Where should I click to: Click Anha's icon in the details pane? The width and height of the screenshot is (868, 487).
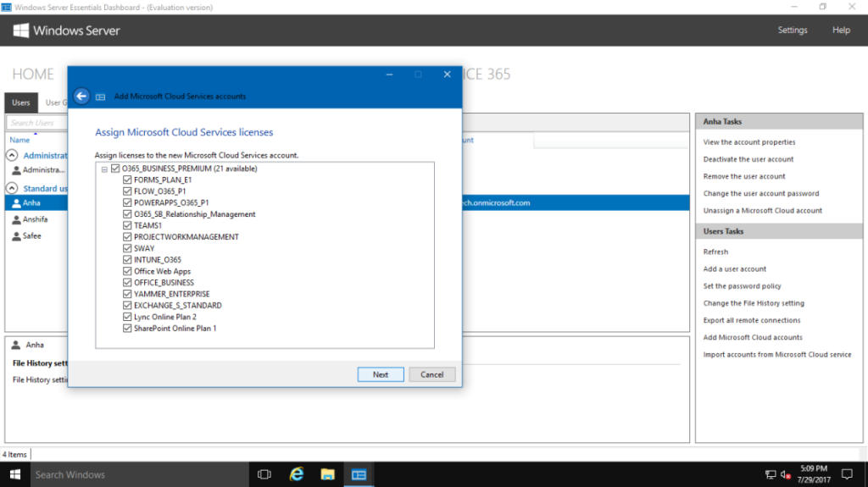pos(16,345)
